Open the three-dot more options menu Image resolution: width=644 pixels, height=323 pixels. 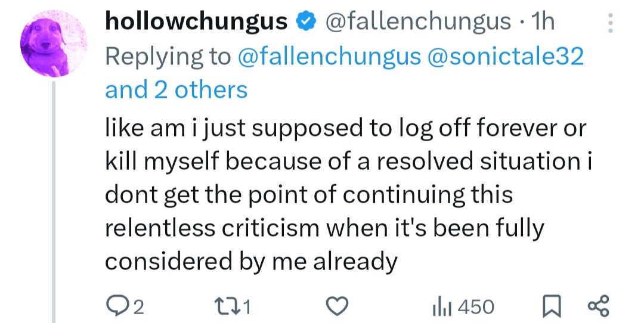(609, 23)
